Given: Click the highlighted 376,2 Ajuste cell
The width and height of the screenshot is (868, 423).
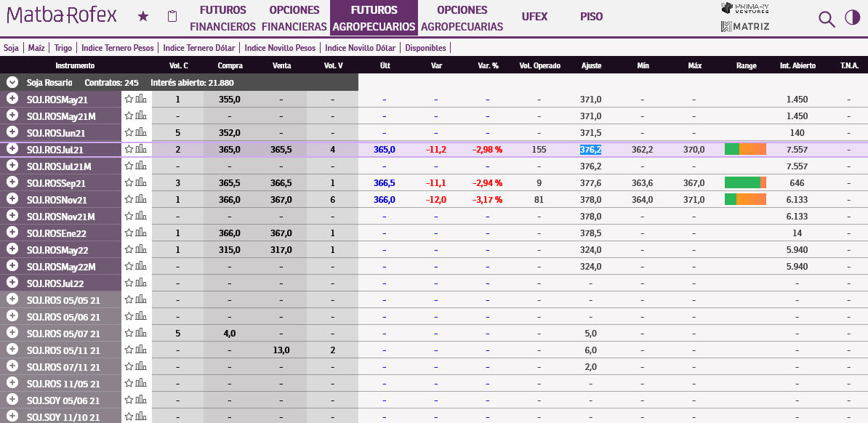Looking at the screenshot, I should pyautogui.click(x=590, y=149).
